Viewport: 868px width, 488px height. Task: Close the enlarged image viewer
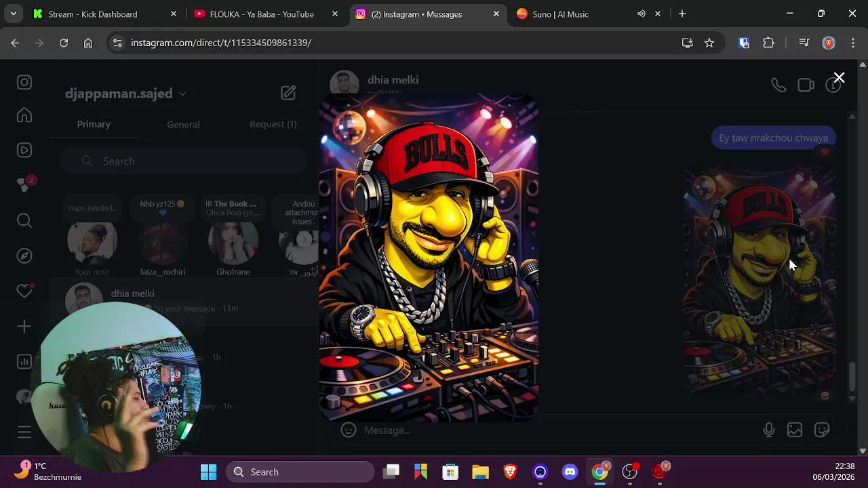pyautogui.click(x=839, y=78)
